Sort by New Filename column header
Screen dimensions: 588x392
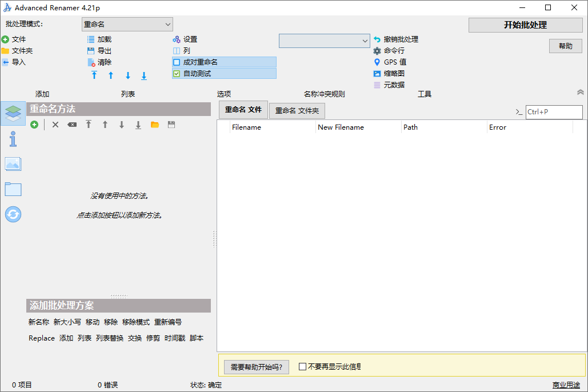click(358, 127)
